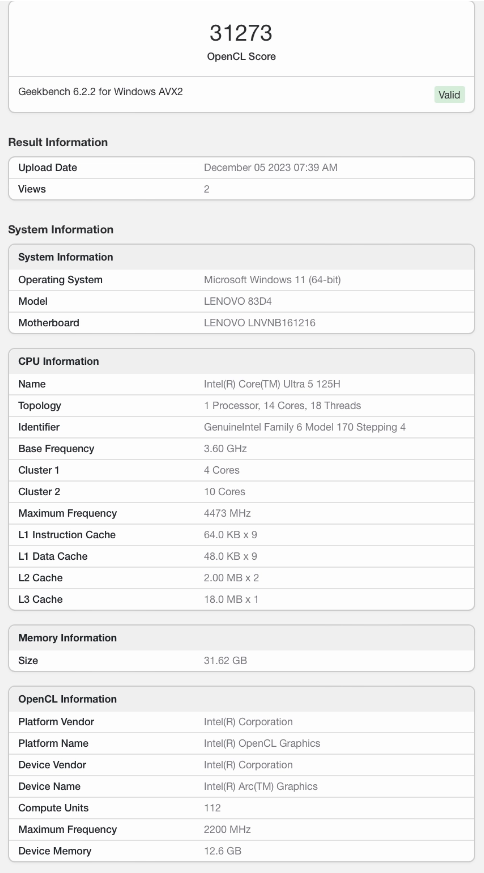Select Intel(R) Core(TM) Ultra 5 125H name

pos(272,384)
